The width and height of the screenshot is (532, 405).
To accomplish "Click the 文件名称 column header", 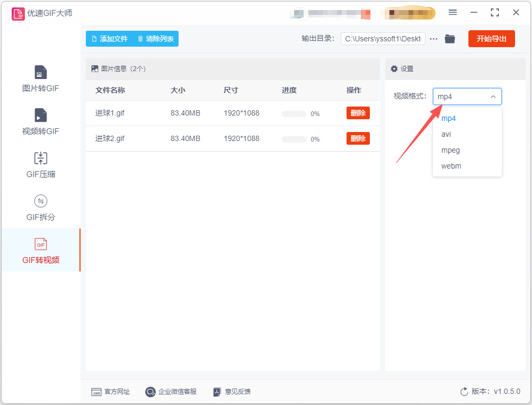I will coord(110,90).
